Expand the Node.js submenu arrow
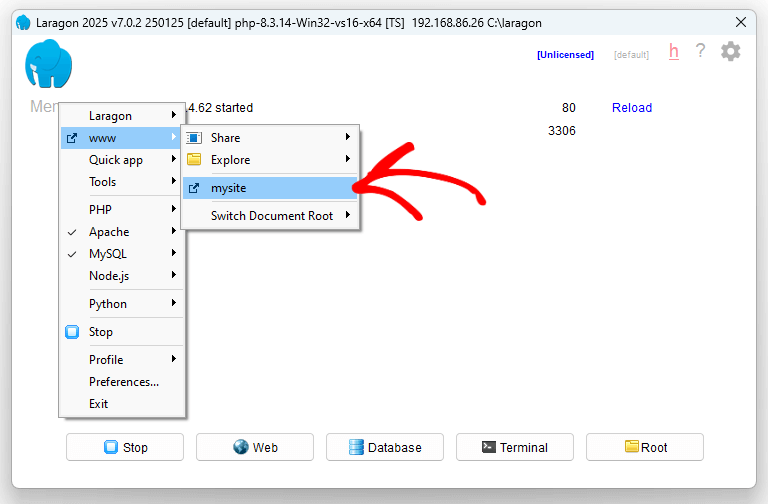 173,275
